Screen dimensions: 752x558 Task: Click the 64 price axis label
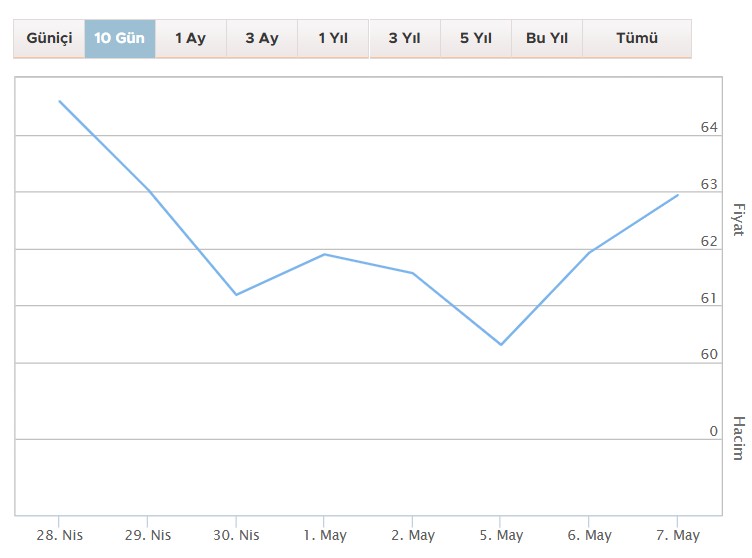(709, 128)
